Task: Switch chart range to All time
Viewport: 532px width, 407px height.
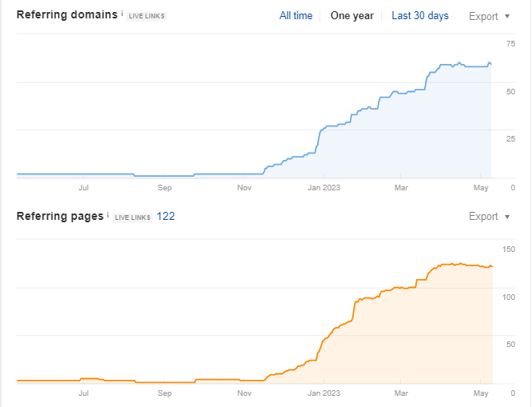Action: (x=296, y=16)
